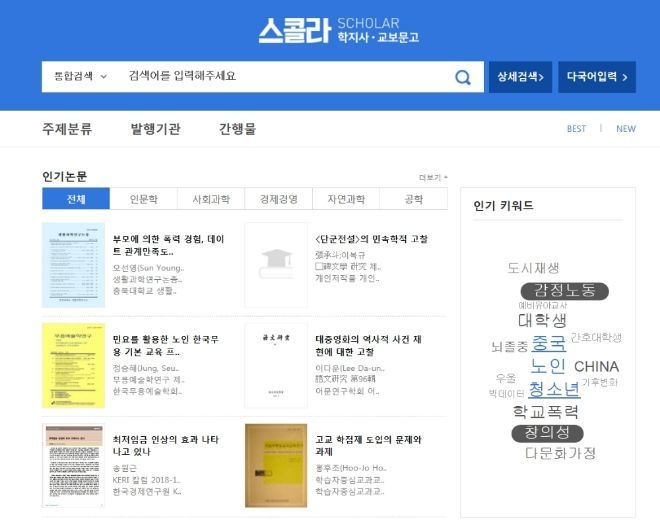660x524 pixels.
Task: Click 더보기 next to 인기논문
Action: pyautogui.click(x=433, y=178)
